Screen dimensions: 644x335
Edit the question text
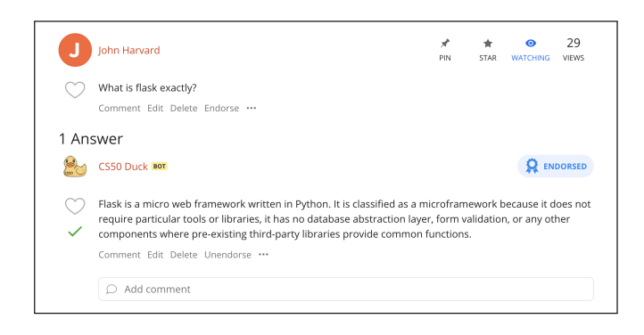click(155, 108)
